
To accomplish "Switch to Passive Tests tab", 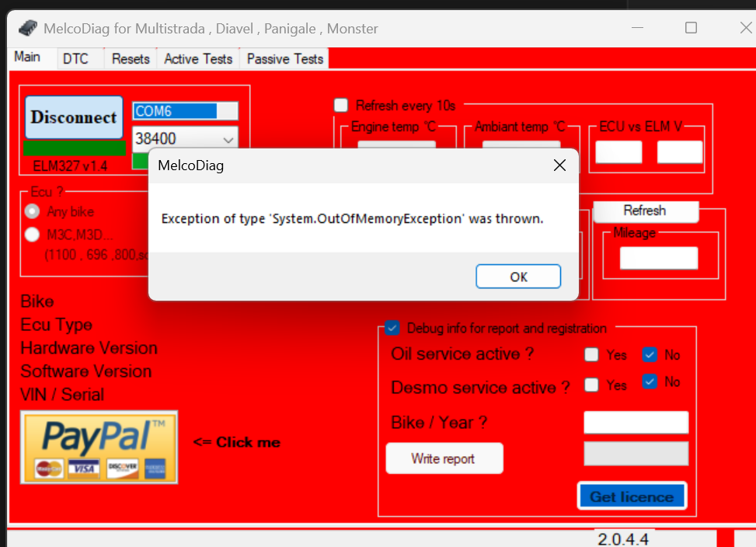I will tap(285, 59).
